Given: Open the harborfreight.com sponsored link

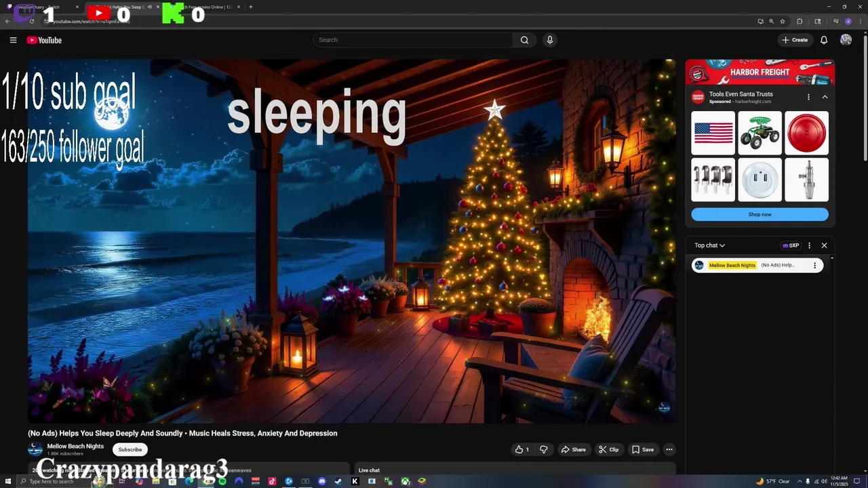Looking at the screenshot, I should pyautogui.click(x=753, y=102).
